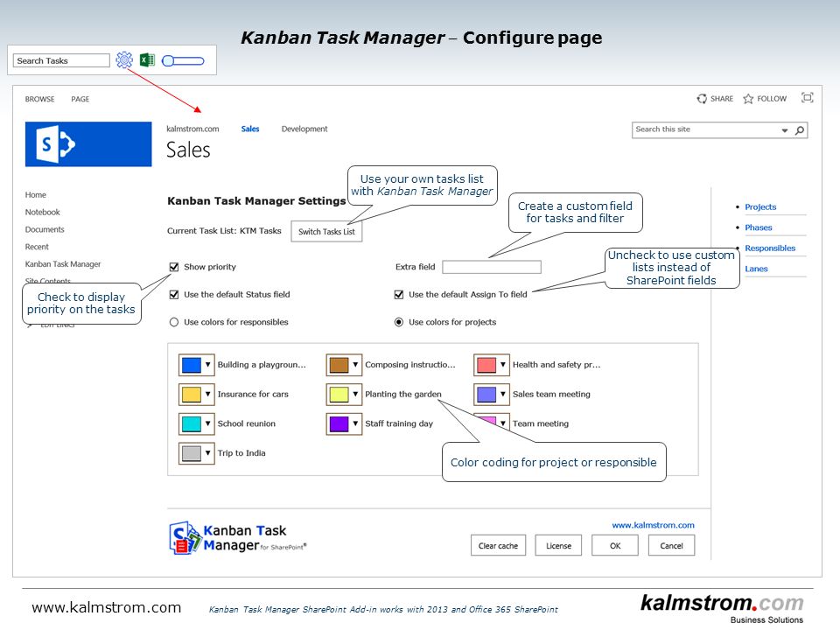Click blue-violet swatch for Sales team meeting

486,395
